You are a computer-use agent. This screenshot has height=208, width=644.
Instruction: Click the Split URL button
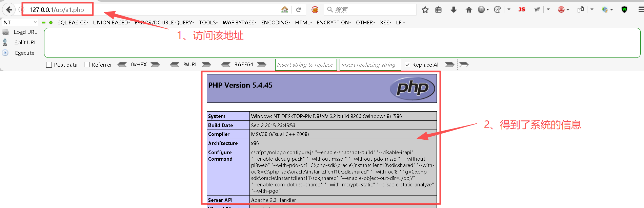(x=25, y=42)
